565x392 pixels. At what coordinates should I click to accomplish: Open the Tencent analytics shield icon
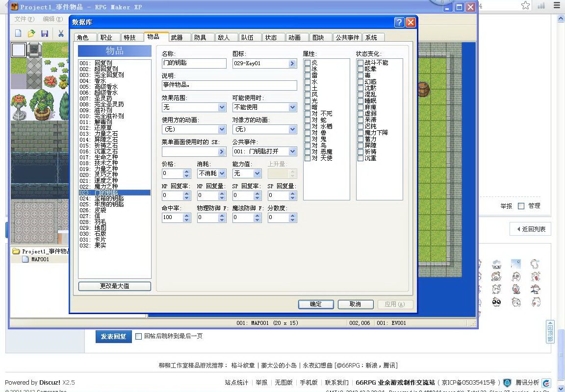coord(507,383)
